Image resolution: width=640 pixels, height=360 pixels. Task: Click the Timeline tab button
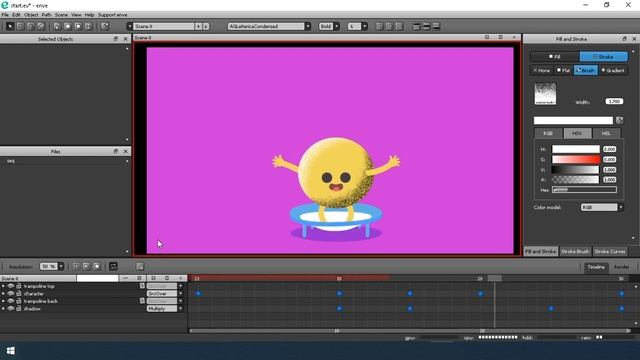pyautogui.click(x=596, y=267)
